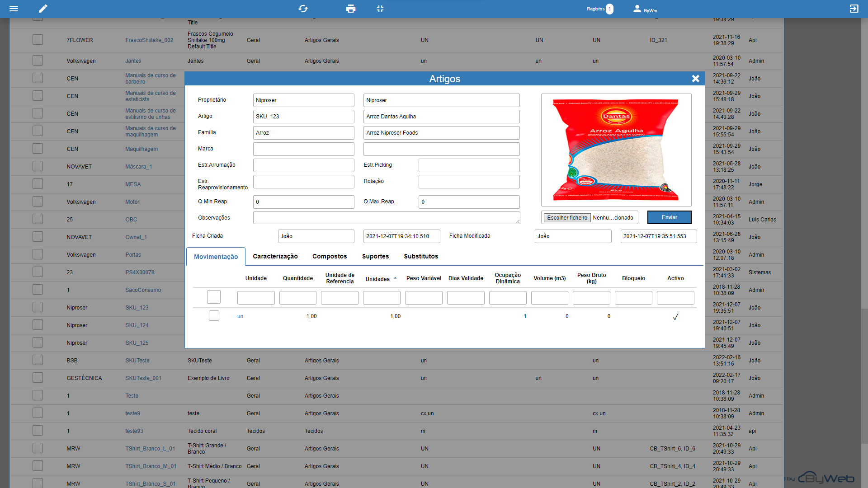Open the Substitutos tab
The height and width of the screenshot is (488, 868).
coord(420,256)
